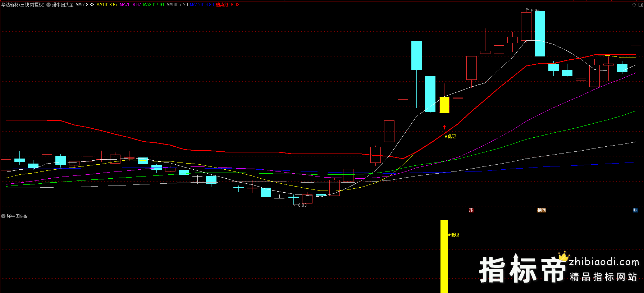This screenshot has width=644, height=293.
Task: Click the ★低吸 label in main chart
Action: coord(450,136)
